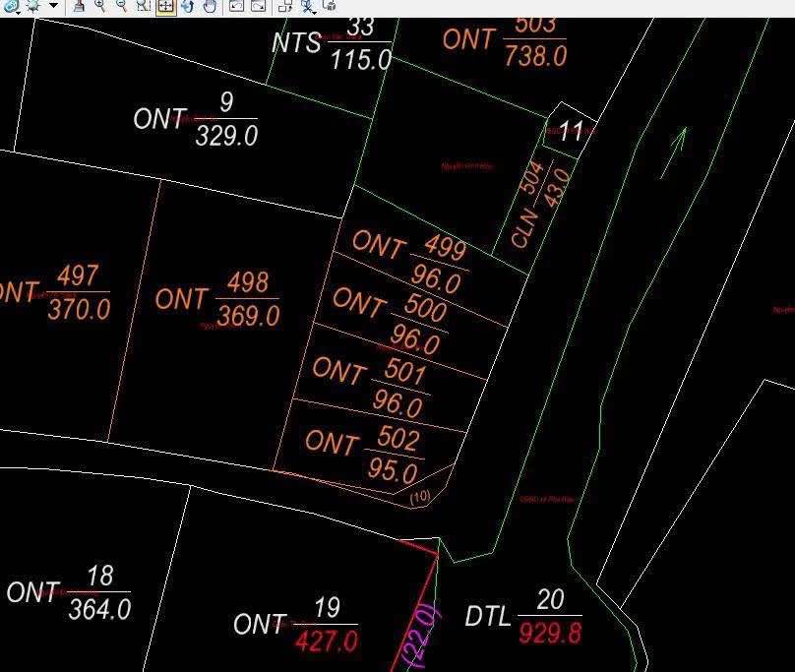Open the dropdown next to the scissors tool
The width and height of the screenshot is (795, 672).
[314, 13]
